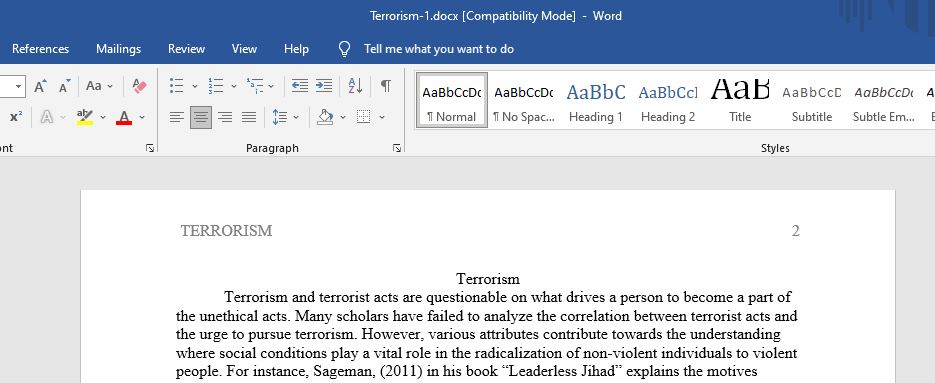
Task: Expand line spacing dropdown arrow
Action: tap(296, 117)
